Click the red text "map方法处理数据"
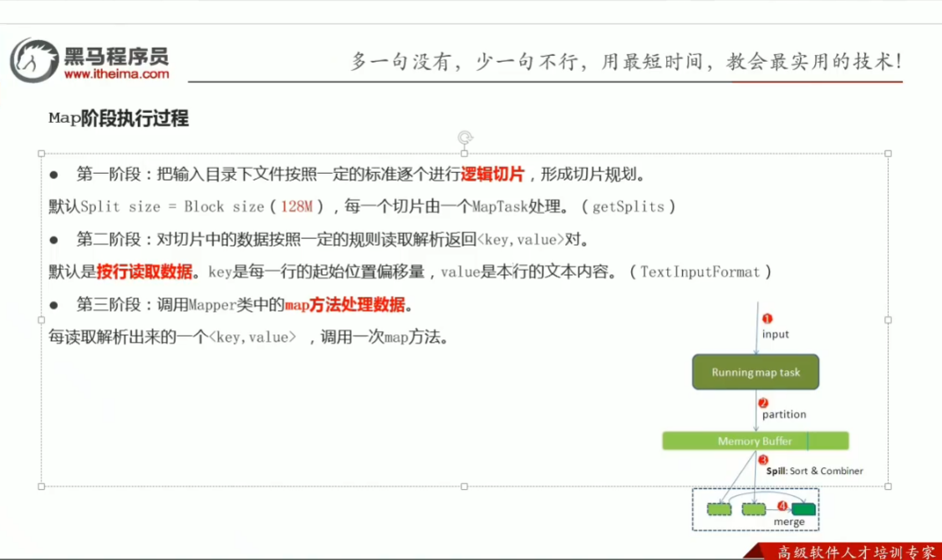942x560 pixels. click(x=345, y=304)
